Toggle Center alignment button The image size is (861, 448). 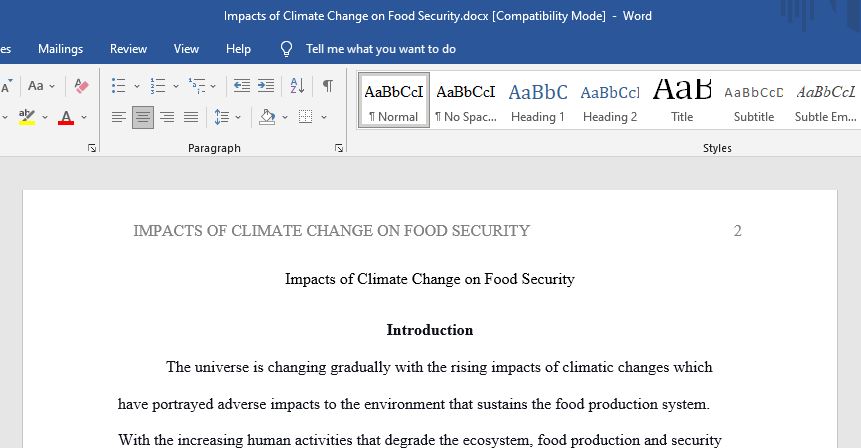(143, 117)
